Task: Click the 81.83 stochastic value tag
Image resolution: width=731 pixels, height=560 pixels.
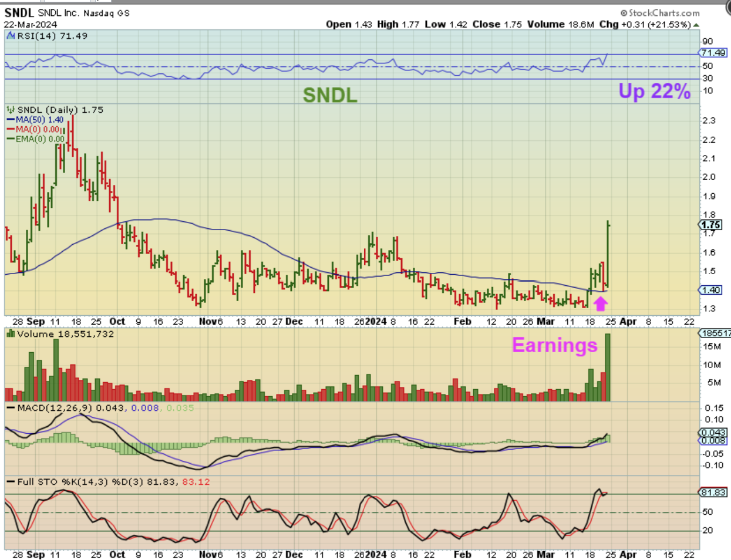Action: pyautogui.click(x=713, y=492)
